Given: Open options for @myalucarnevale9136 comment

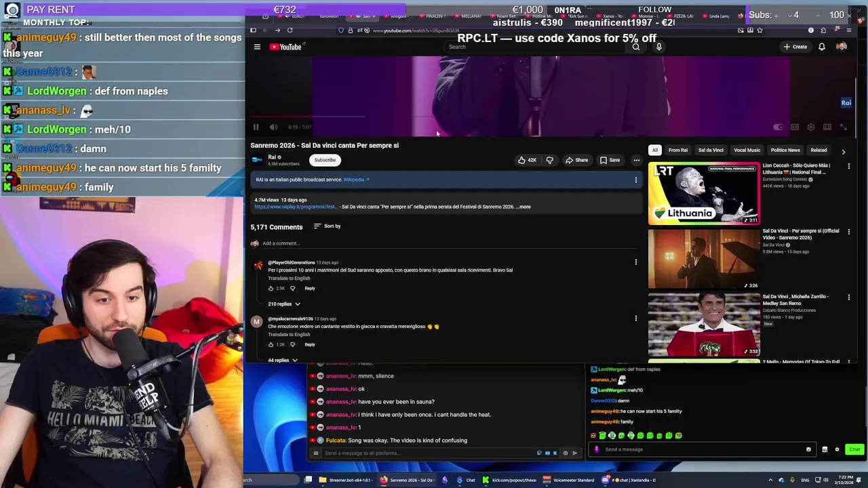Looking at the screenshot, I should click(635, 318).
